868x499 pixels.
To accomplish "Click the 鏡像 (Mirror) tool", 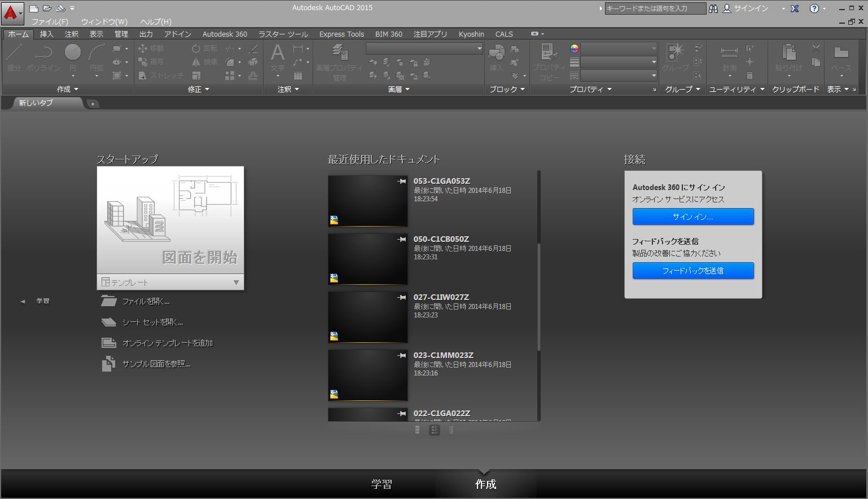I will [204, 61].
